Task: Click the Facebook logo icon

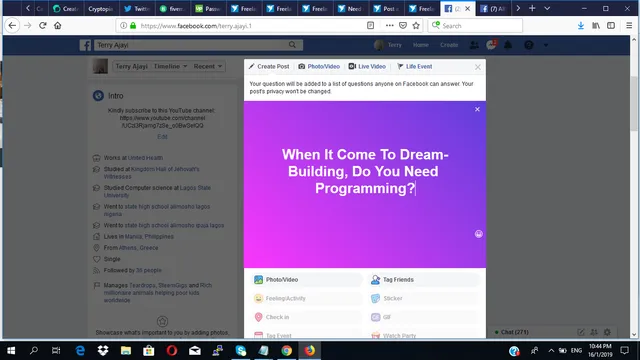Action: [x=85, y=45]
